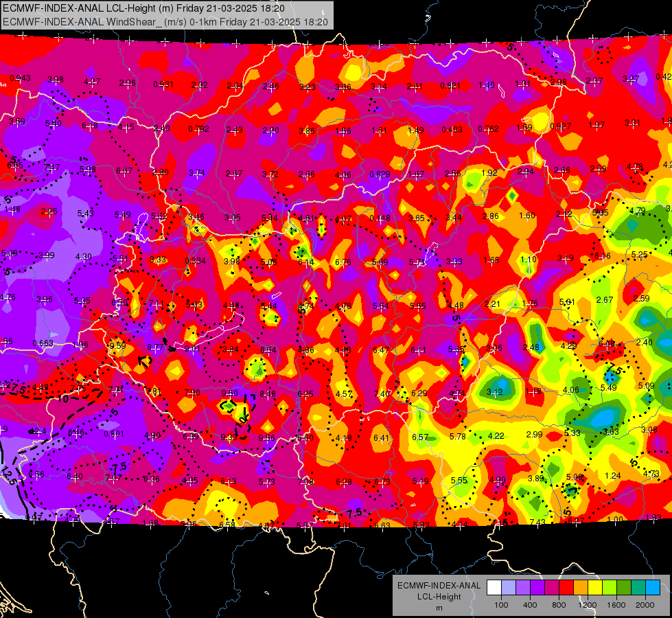This screenshot has width=672, height=618.
Task: Click the wind shear value 1.10
Action: (x=529, y=260)
